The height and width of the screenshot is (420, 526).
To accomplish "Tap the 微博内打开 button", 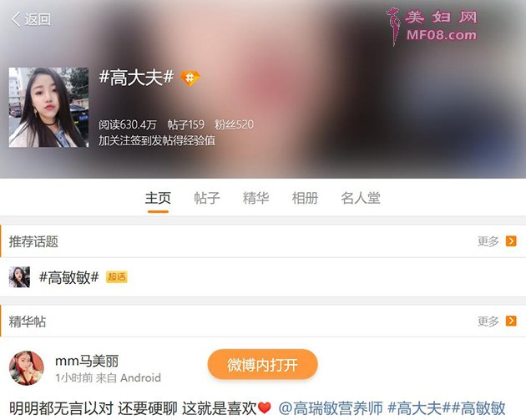I will (263, 365).
